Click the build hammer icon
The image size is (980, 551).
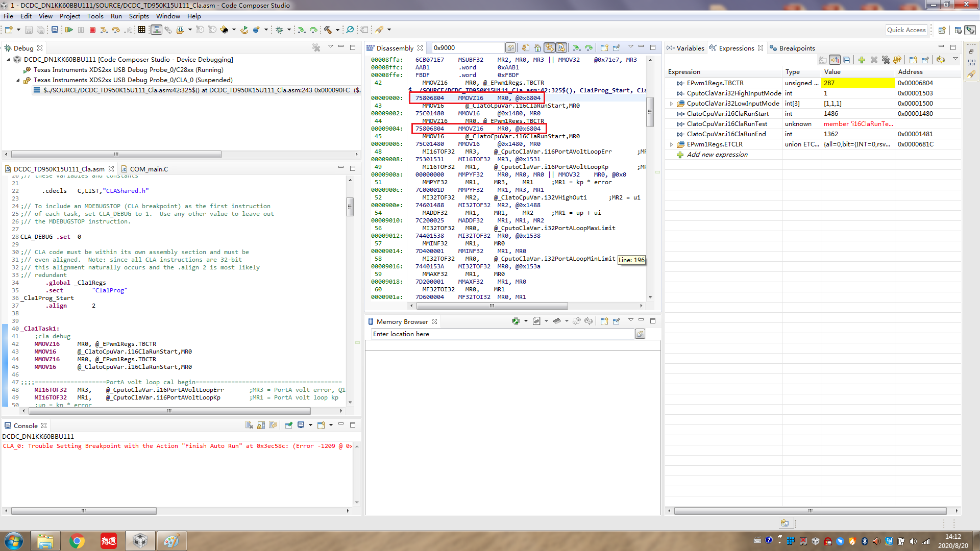click(x=328, y=30)
